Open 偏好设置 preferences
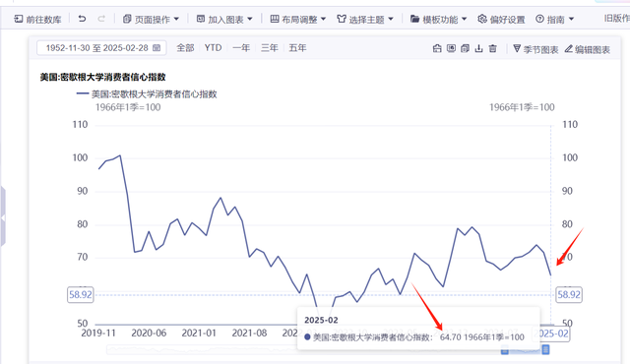This screenshot has height=364, width=630. 501,19
